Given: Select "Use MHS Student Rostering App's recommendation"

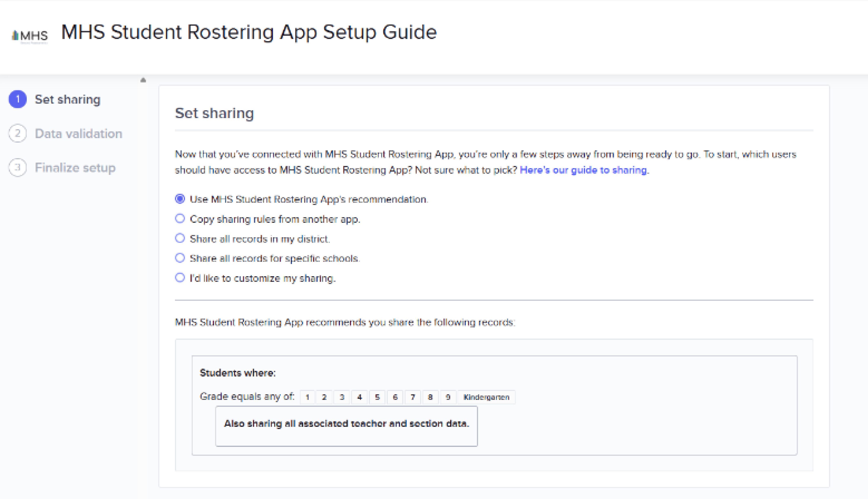Looking at the screenshot, I should click(x=181, y=199).
